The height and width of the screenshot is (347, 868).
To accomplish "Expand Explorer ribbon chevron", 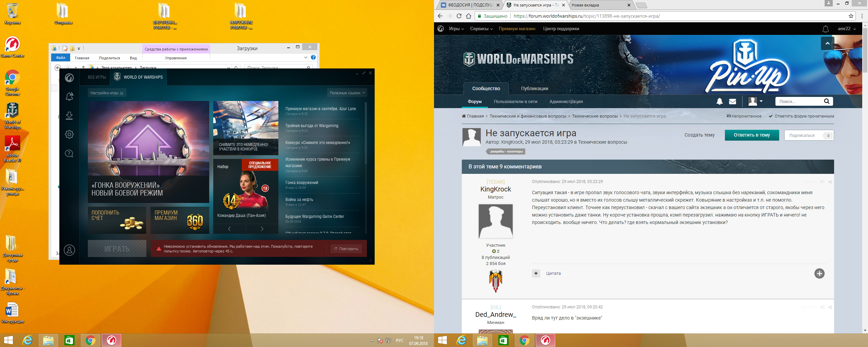I will click(x=306, y=57).
